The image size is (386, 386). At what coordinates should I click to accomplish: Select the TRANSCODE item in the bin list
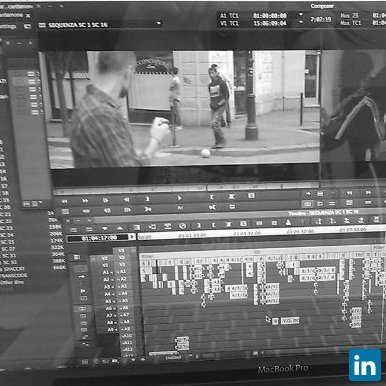(x=14, y=275)
